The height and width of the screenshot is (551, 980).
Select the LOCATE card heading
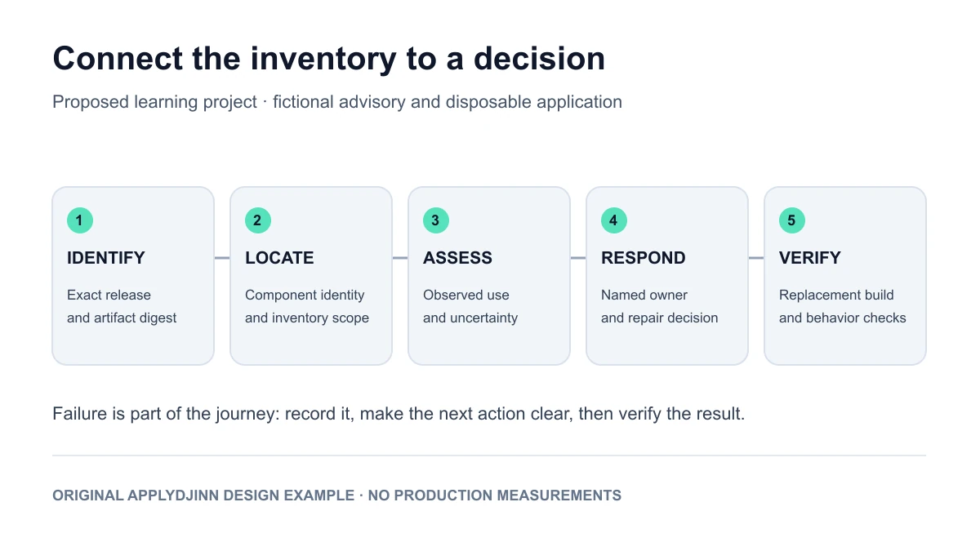click(x=279, y=258)
